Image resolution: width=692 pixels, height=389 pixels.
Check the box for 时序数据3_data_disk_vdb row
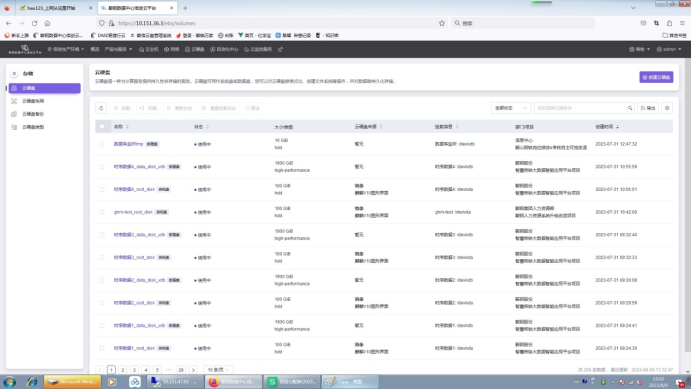point(102,235)
